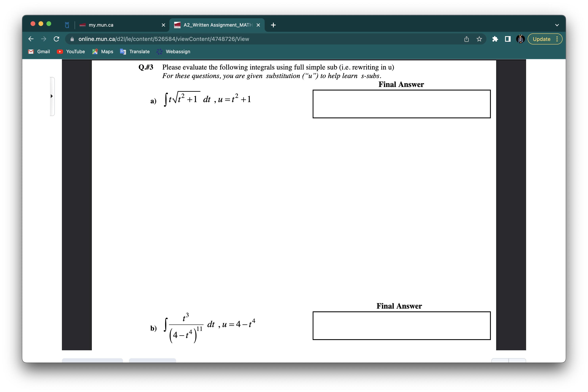Open the browser extensions puzzle icon
This screenshot has width=588, height=392.
tap(495, 39)
